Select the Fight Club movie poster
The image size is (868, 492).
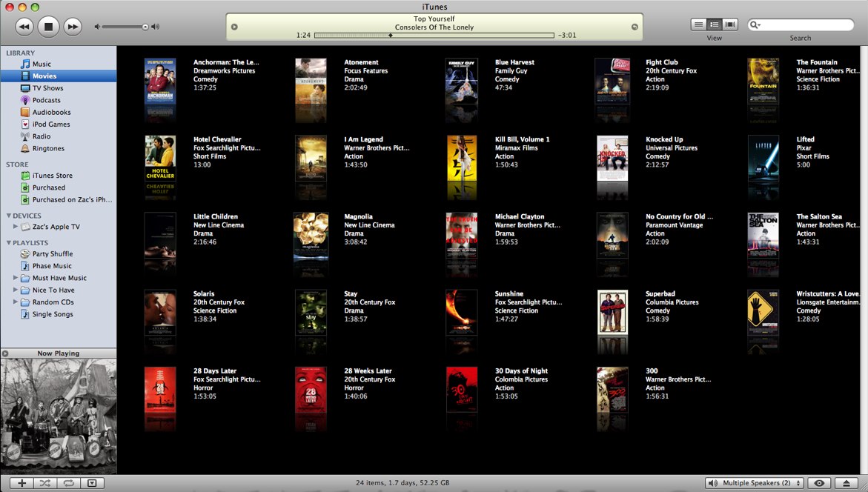[x=612, y=82]
